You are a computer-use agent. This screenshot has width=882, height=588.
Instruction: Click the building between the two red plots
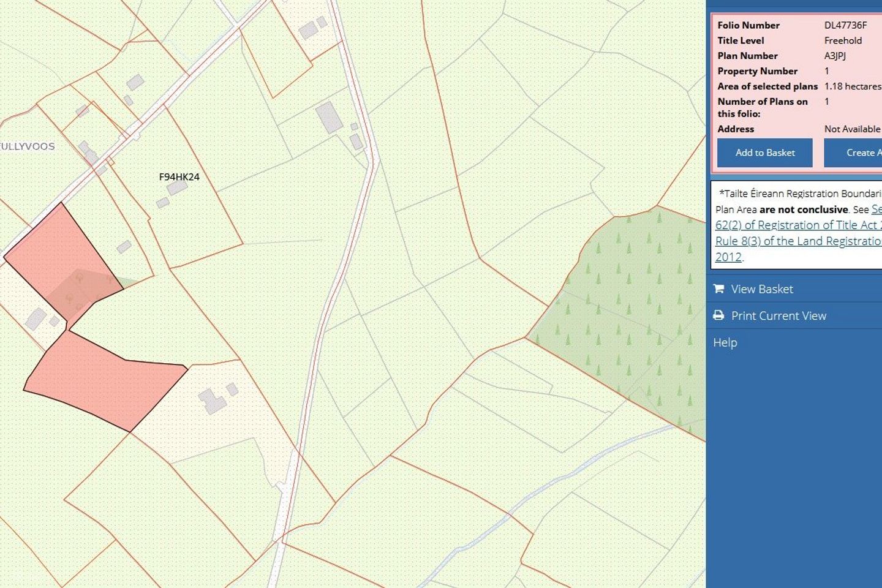pos(36,319)
